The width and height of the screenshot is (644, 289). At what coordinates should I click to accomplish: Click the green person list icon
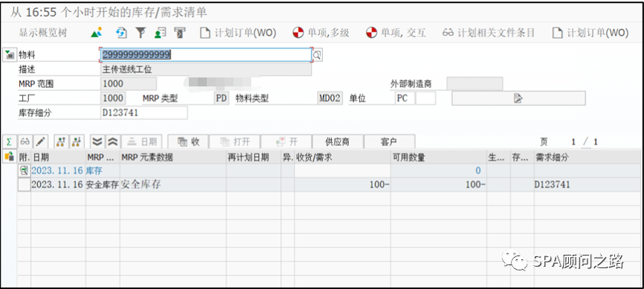click(160, 33)
